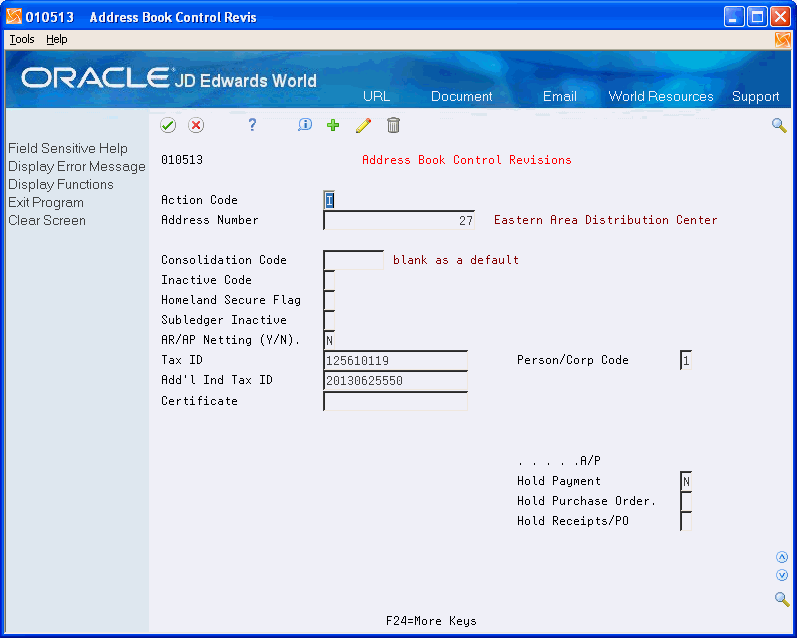
Task: Click the green checkmark OK icon
Action: pos(168,125)
